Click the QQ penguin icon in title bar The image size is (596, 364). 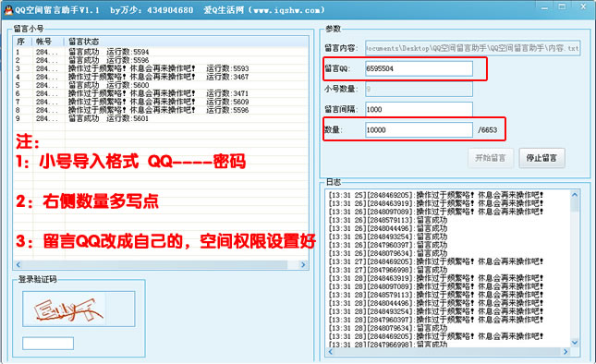(x=8, y=10)
